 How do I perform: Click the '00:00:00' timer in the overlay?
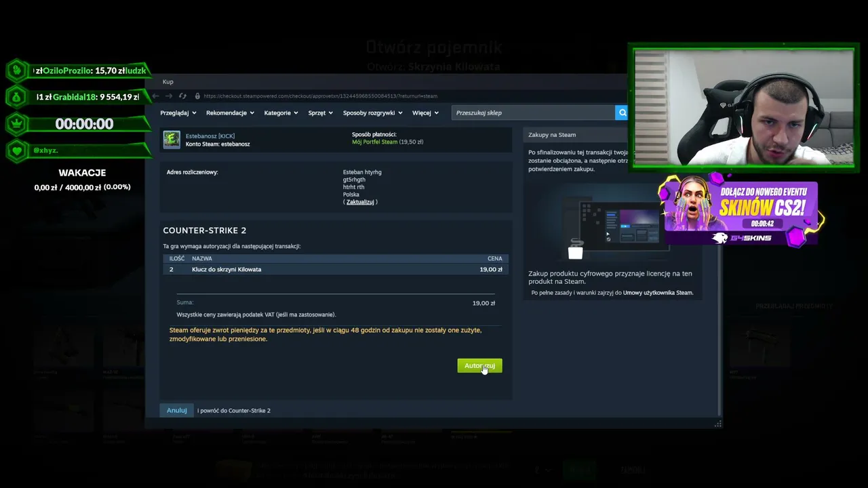coord(84,124)
